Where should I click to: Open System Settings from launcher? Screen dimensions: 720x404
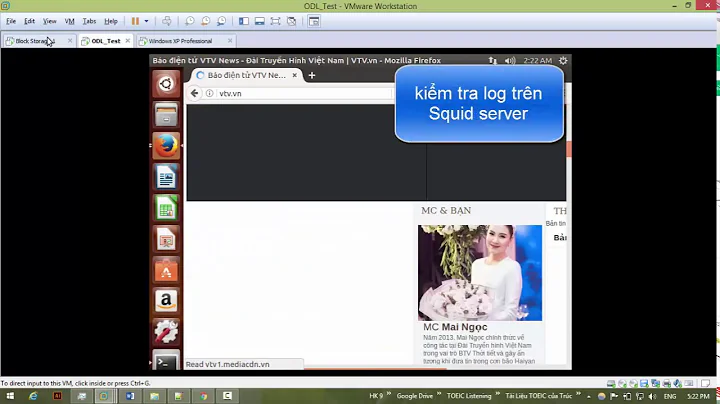[166, 332]
